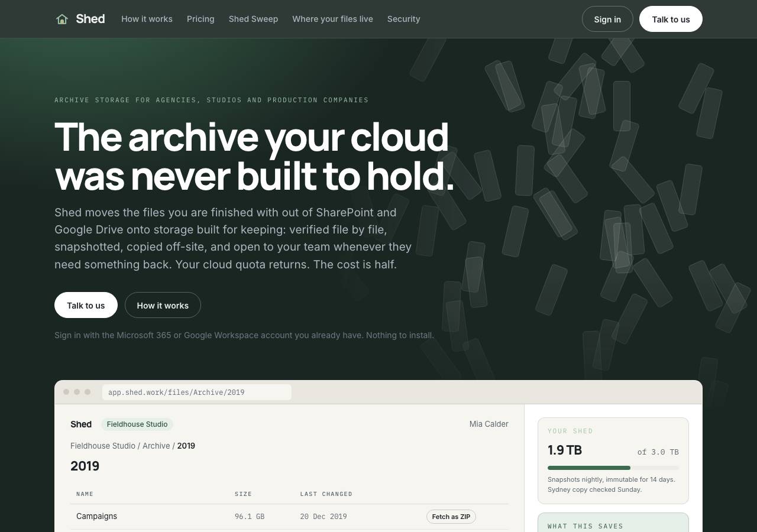Open Fieldhouse Studio in the breadcrumb
The image size is (757, 532).
[103, 446]
